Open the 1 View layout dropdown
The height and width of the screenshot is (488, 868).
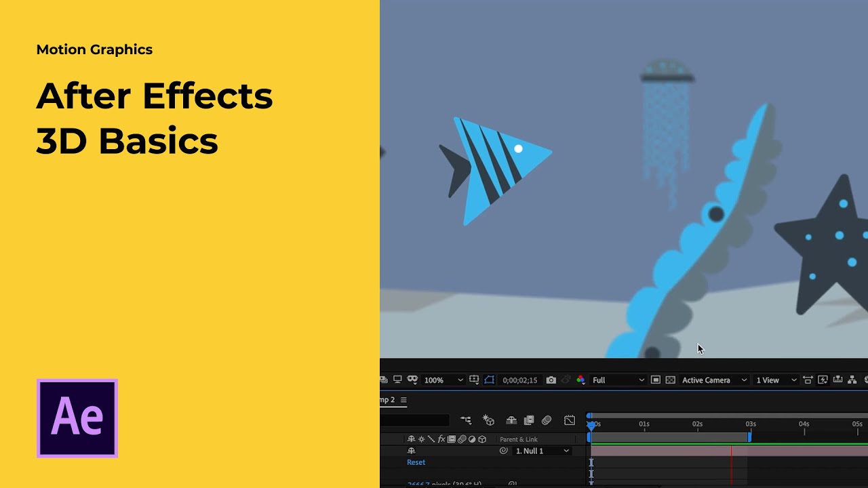(x=776, y=380)
